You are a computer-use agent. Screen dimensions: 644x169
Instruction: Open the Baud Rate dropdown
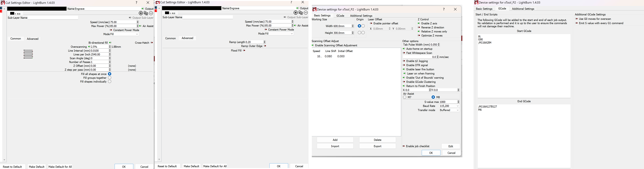(x=449, y=106)
